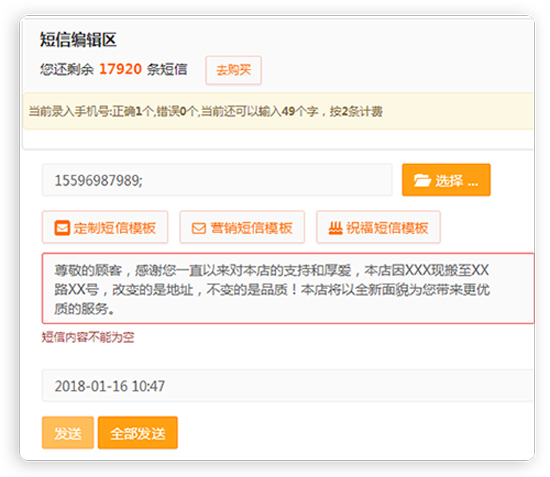550x477 pixels.
Task: Click inside the SMS content text area
Action: [288, 288]
